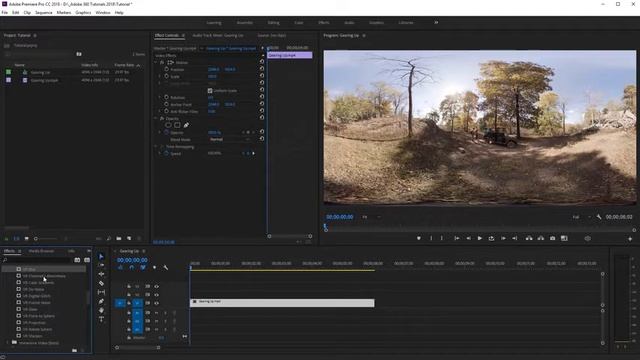Open Program monitor settings wrench
640x360 pixels.
click(599, 217)
